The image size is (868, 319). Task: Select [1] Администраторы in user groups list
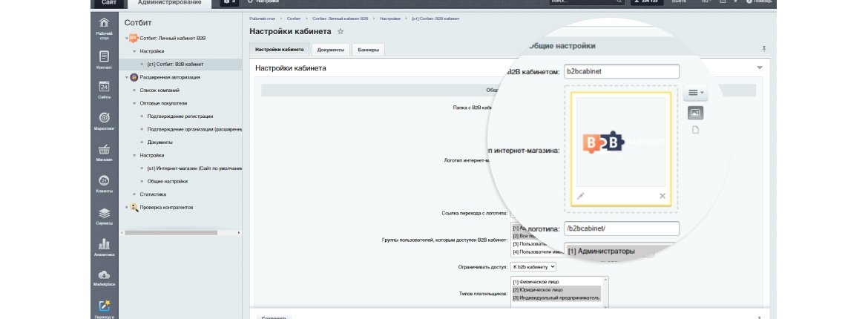coord(601,251)
